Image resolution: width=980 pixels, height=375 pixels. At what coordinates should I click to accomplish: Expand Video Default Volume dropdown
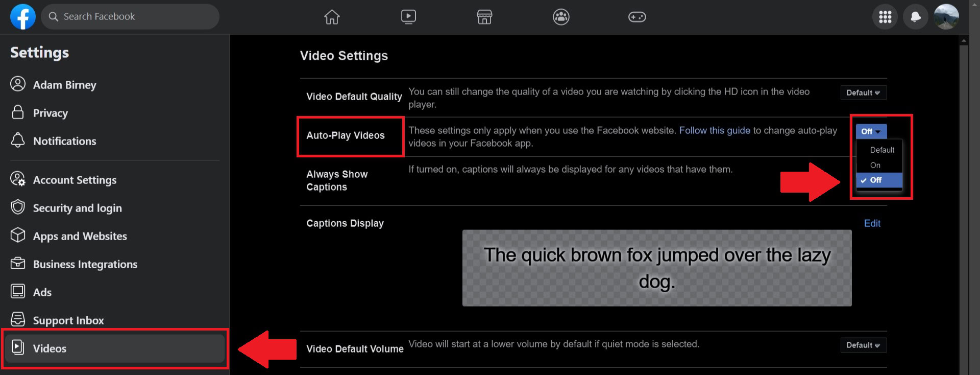pos(863,345)
